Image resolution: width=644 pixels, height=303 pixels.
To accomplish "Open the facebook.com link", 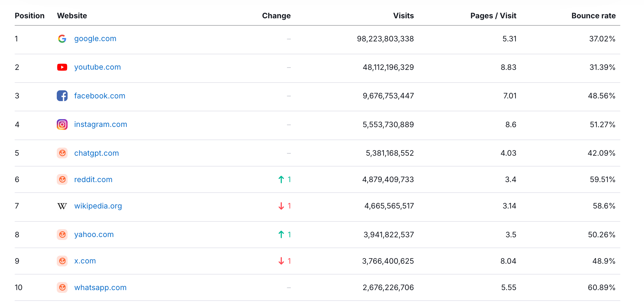I will [x=100, y=96].
